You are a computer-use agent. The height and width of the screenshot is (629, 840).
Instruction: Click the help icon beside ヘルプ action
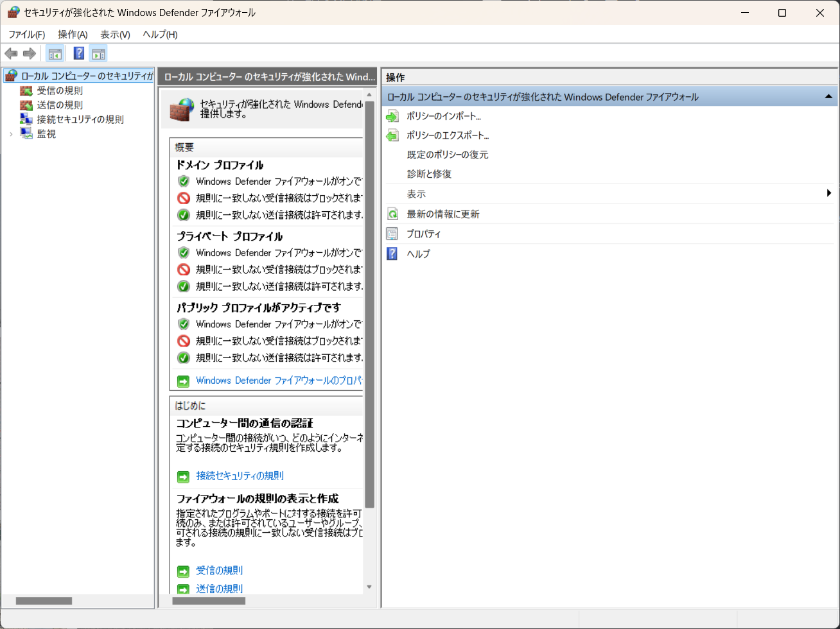[x=392, y=254]
